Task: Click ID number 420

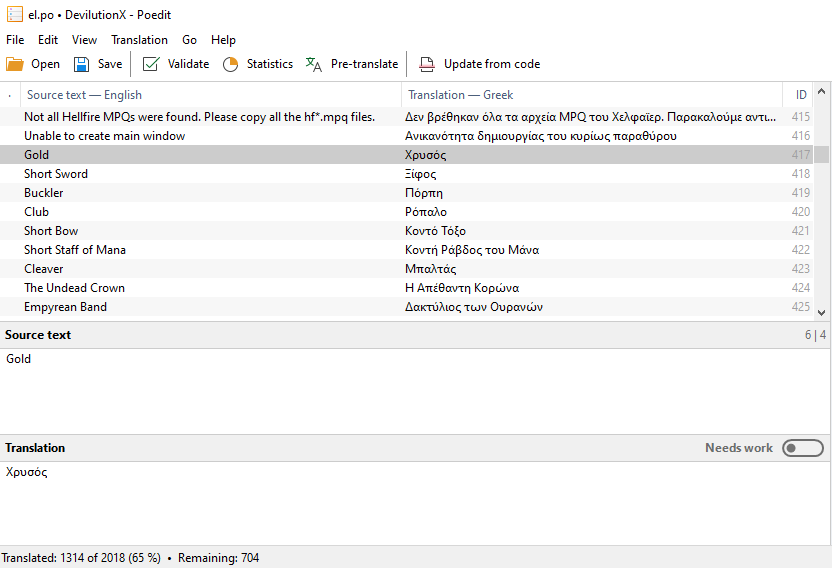Action: click(801, 212)
